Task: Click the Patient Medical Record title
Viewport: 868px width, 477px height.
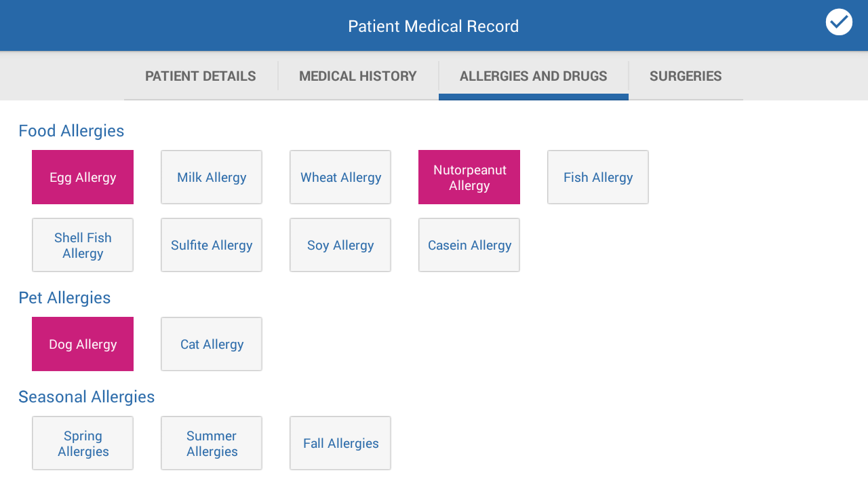Action: point(433,26)
